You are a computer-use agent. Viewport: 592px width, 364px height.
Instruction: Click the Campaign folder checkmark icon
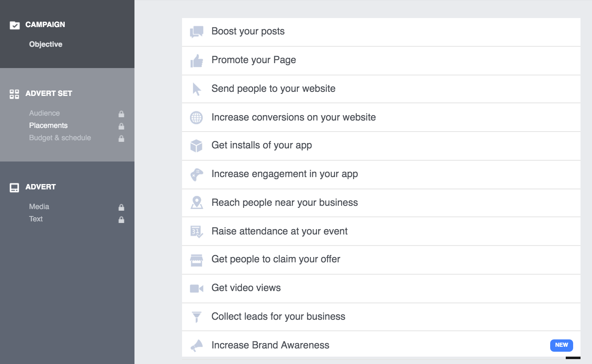[14, 25]
